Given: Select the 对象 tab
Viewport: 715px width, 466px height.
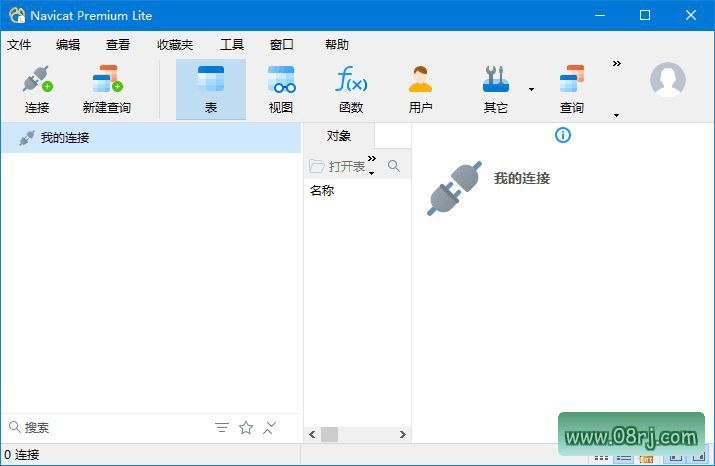Looking at the screenshot, I should click(339, 135).
